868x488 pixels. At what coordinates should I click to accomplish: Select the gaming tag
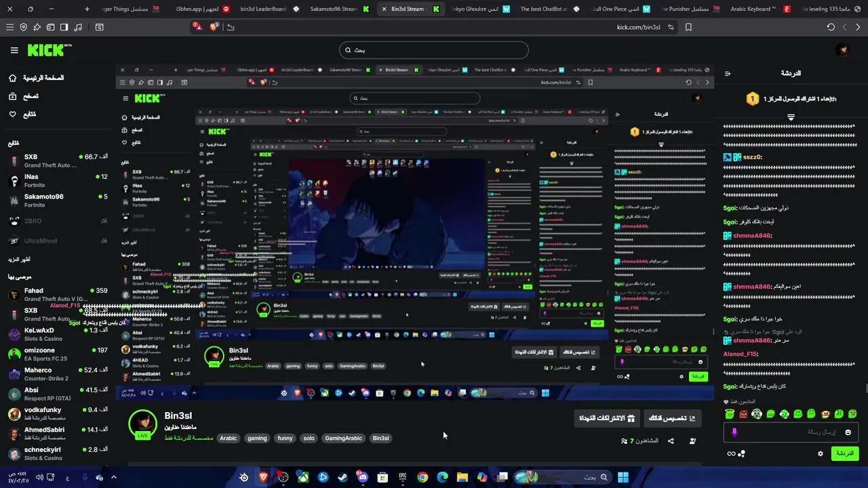[x=257, y=438]
